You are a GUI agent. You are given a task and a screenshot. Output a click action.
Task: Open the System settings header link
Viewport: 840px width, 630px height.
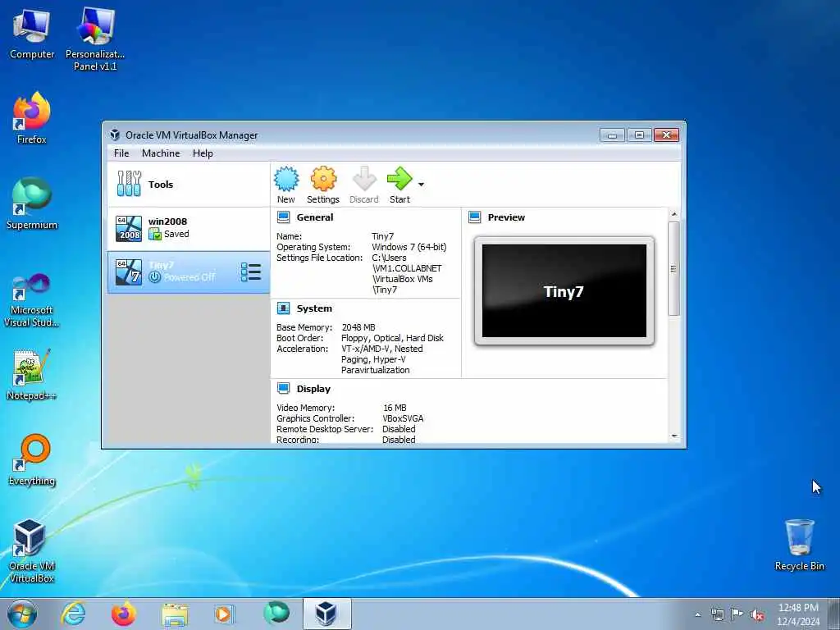[314, 308]
